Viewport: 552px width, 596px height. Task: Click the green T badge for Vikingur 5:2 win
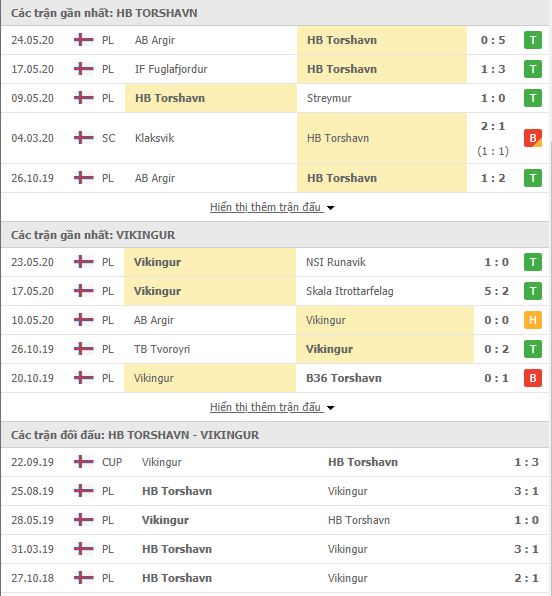(x=533, y=291)
